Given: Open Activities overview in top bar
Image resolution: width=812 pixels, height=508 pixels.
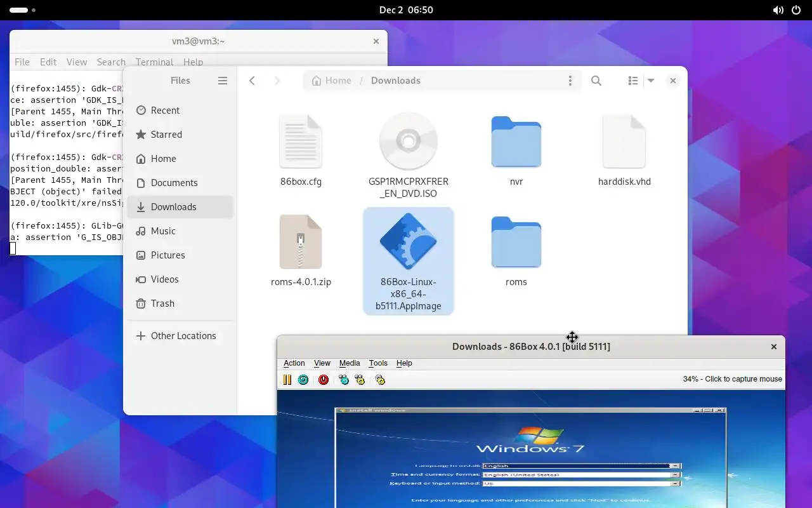Looking at the screenshot, I should tap(23, 10).
